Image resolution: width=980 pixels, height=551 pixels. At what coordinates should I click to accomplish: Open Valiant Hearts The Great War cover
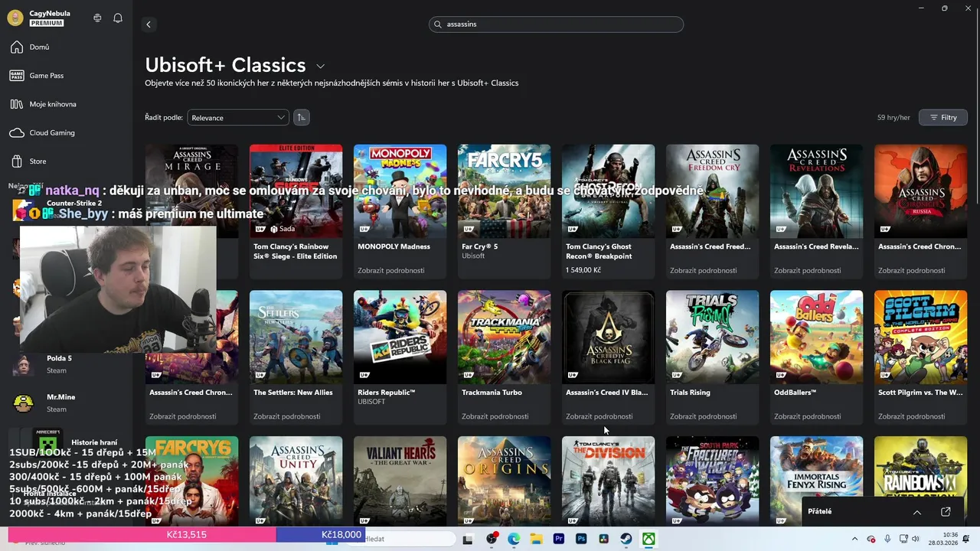[400, 481]
